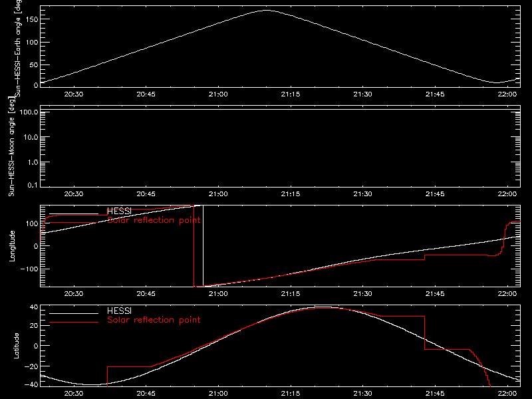Image resolution: width=532 pixels, height=399 pixels.
Task: Select the 20 tick on Latitude axis
Action: coord(34,326)
